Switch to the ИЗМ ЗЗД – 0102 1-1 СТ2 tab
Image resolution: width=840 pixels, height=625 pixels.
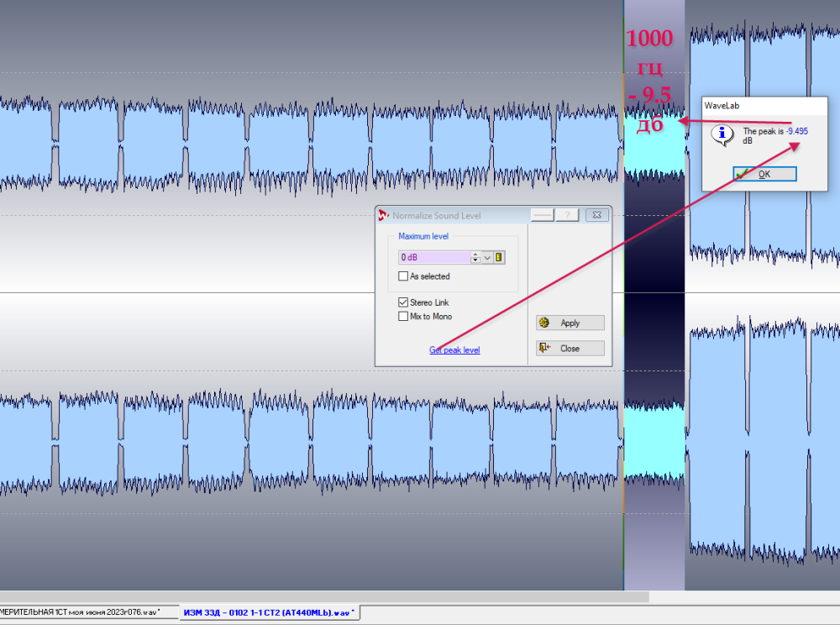pyautogui.click(x=269, y=612)
